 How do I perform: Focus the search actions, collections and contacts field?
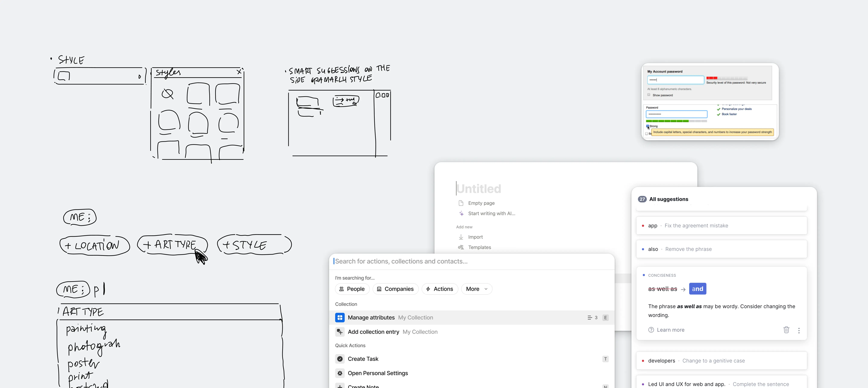click(x=472, y=261)
